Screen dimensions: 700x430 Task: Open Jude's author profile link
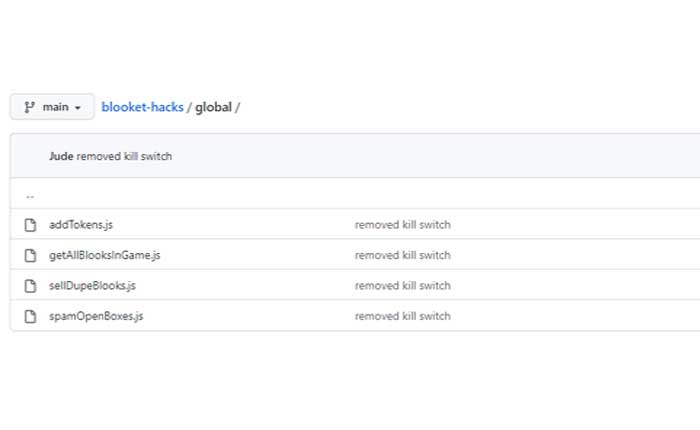coord(61,156)
